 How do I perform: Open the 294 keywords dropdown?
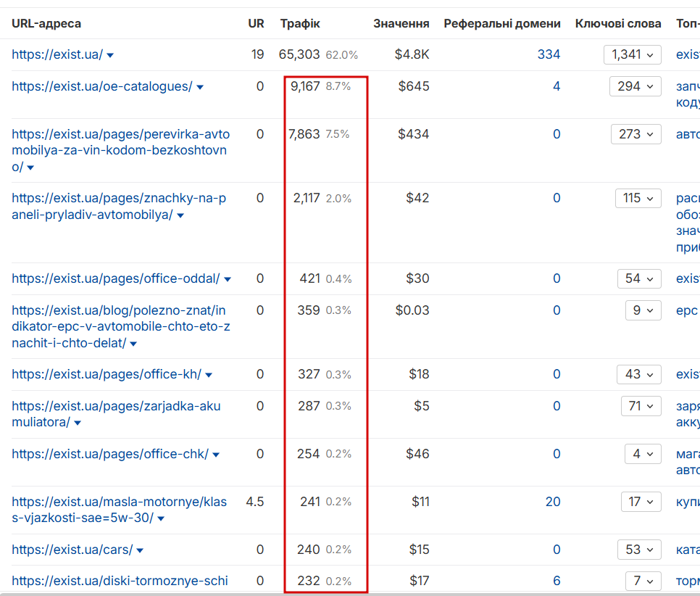636,86
